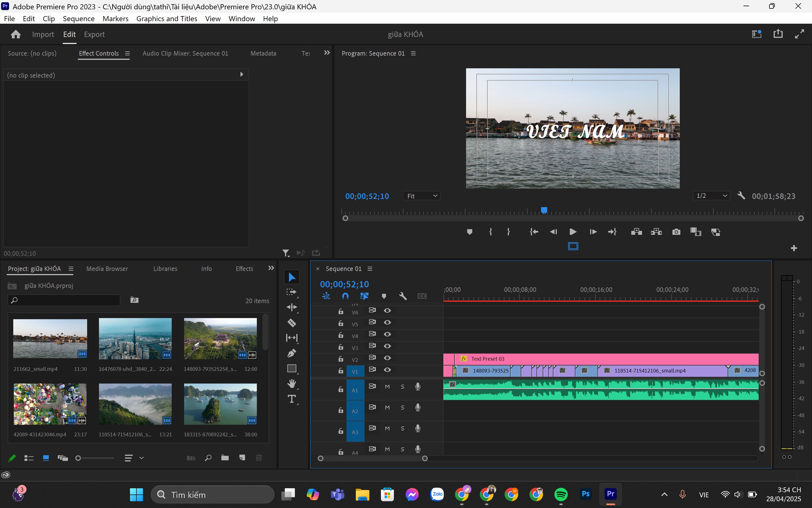
Task: Toggle Linked Selection in timeline
Action: coord(364,296)
